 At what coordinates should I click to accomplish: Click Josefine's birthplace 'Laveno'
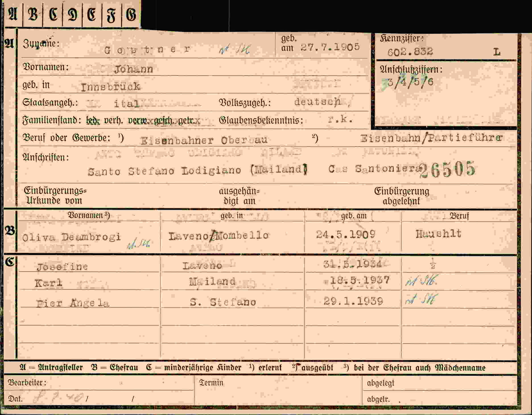tap(202, 266)
